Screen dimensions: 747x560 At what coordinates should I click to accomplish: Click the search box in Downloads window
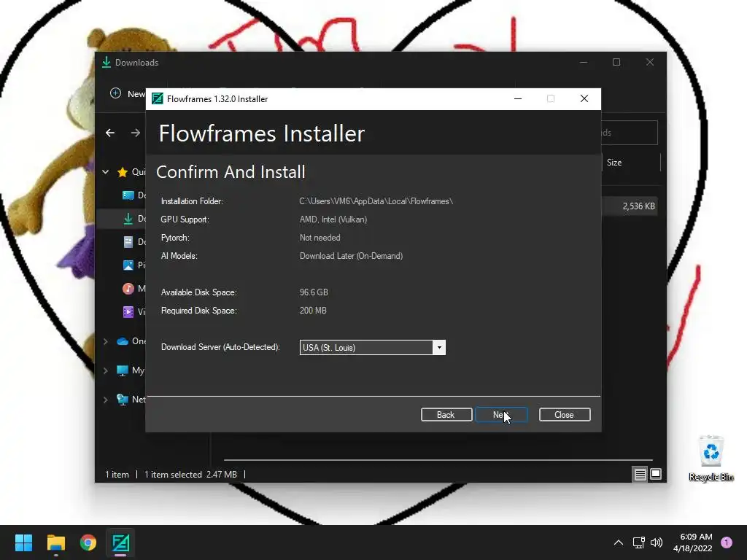(629, 133)
